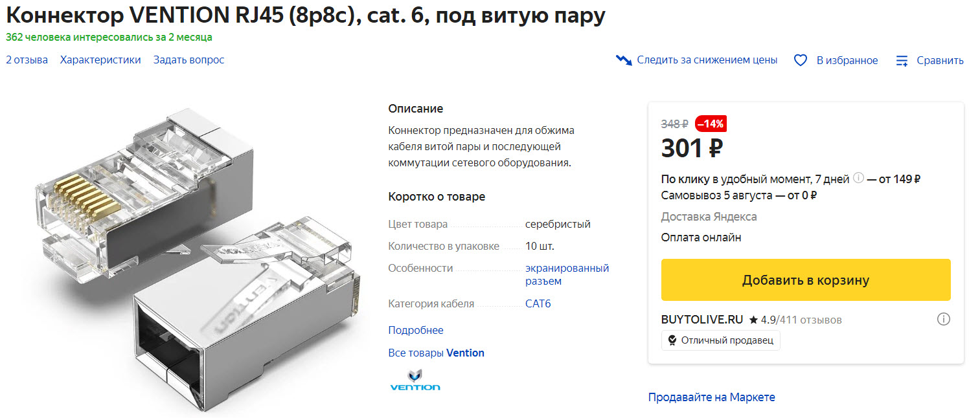
Task: Open the BUYTOLIVE.RU seller page
Action: [x=701, y=320]
